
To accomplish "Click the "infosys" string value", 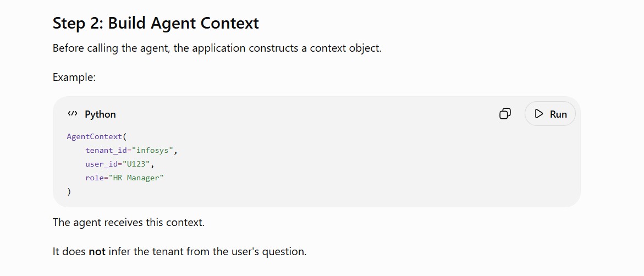I will click(152, 150).
